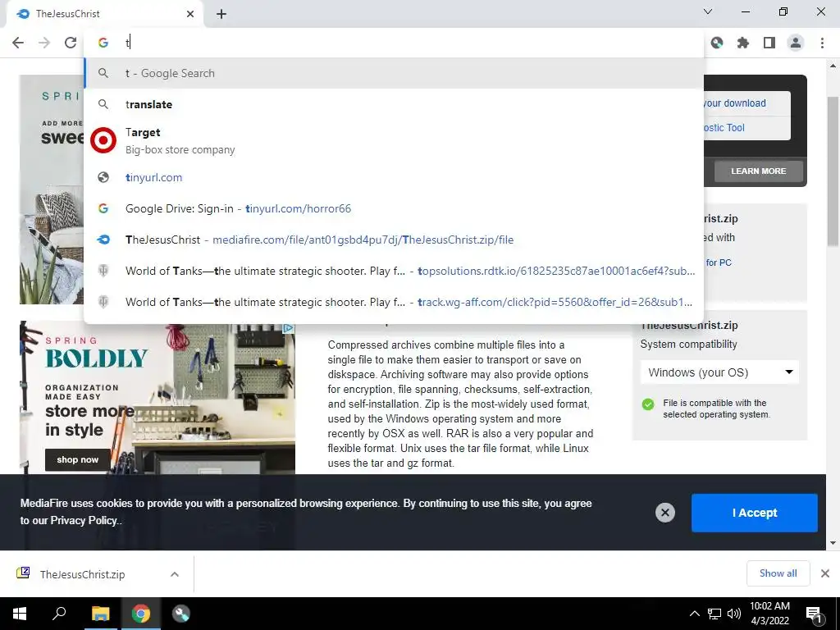Screen dimensions: 840x630
Task: Close the downloads bar
Action: click(825, 573)
